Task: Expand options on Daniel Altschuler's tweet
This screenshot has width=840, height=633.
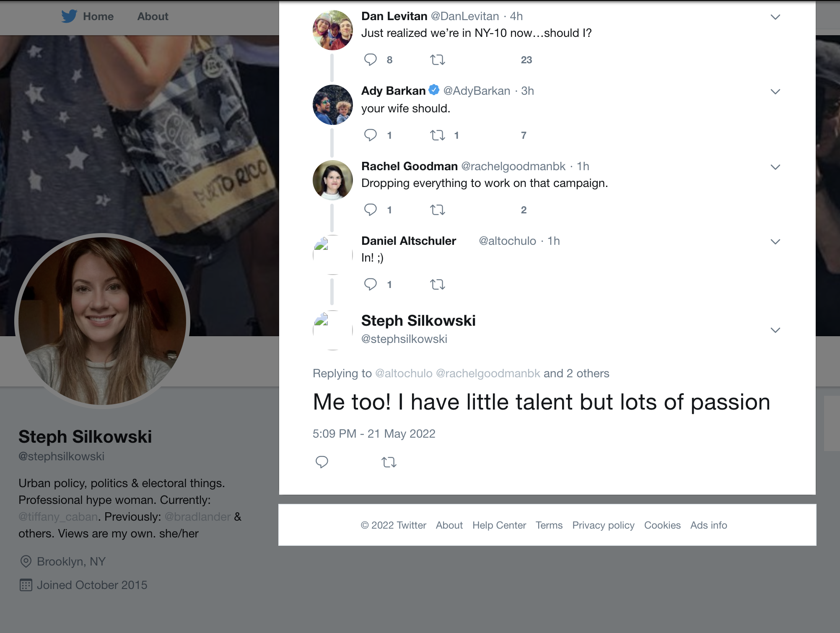Action: [x=775, y=241]
